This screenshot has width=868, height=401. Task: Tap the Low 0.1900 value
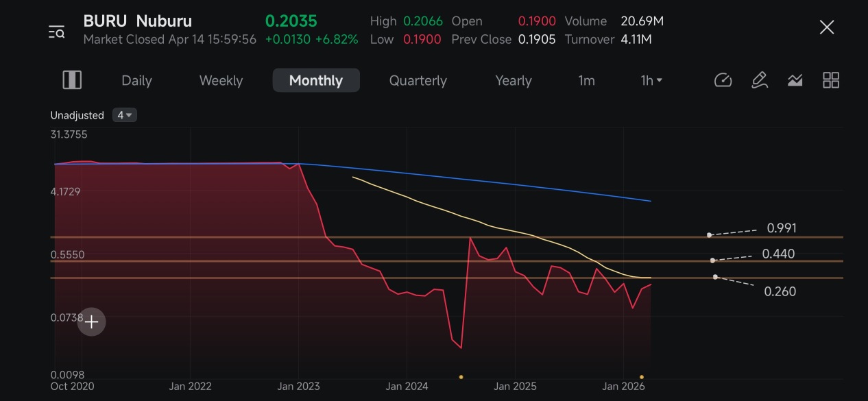click(x=422, y=39)
